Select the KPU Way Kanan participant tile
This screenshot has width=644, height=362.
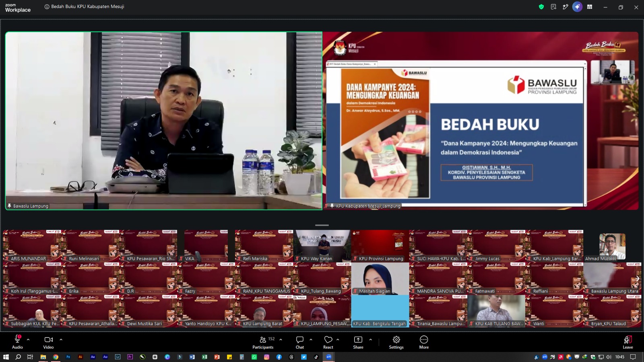322,246
